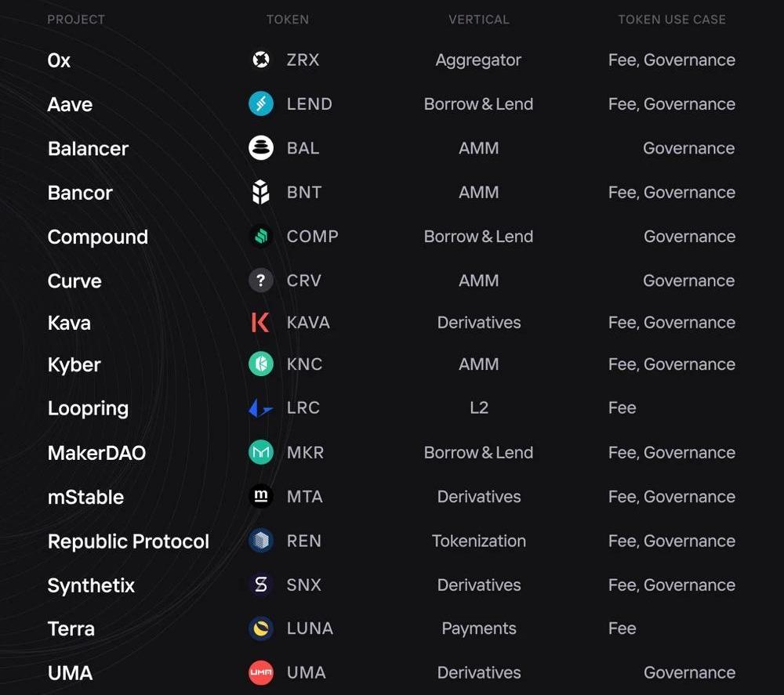Screen dimensions: 784x695
Task: Click the Aave LEND token icon
Action: click(260, 104)
